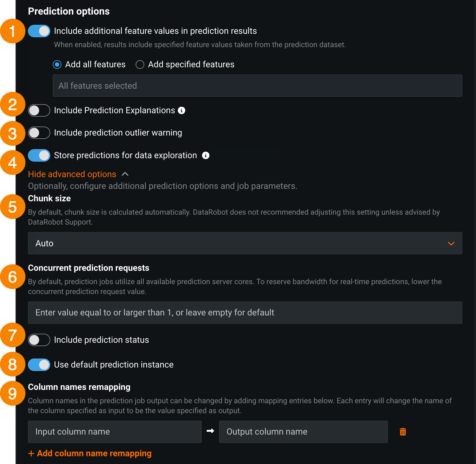Click the orange number 7 callout badge
476x464 pixels.
(x=12, y=335)
